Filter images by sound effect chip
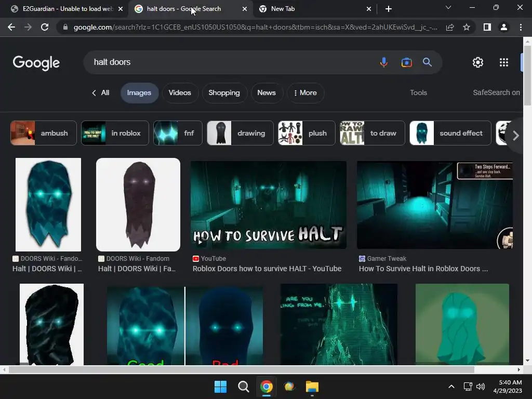Viewport: 532px width, 399px height. click(x=450, y=133)
